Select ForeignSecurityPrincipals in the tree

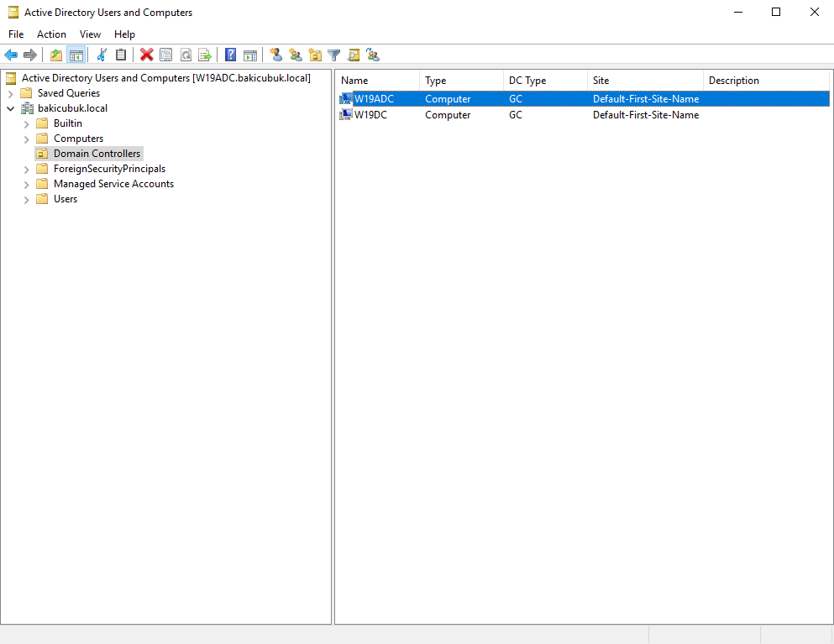(109, 169)
